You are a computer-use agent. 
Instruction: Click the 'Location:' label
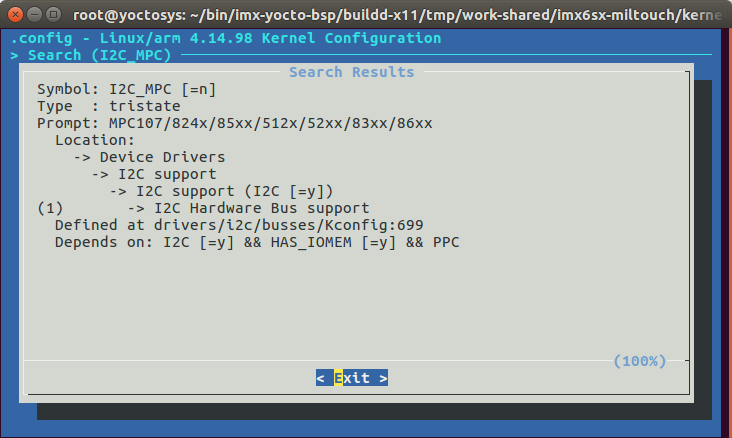[95, 140]
